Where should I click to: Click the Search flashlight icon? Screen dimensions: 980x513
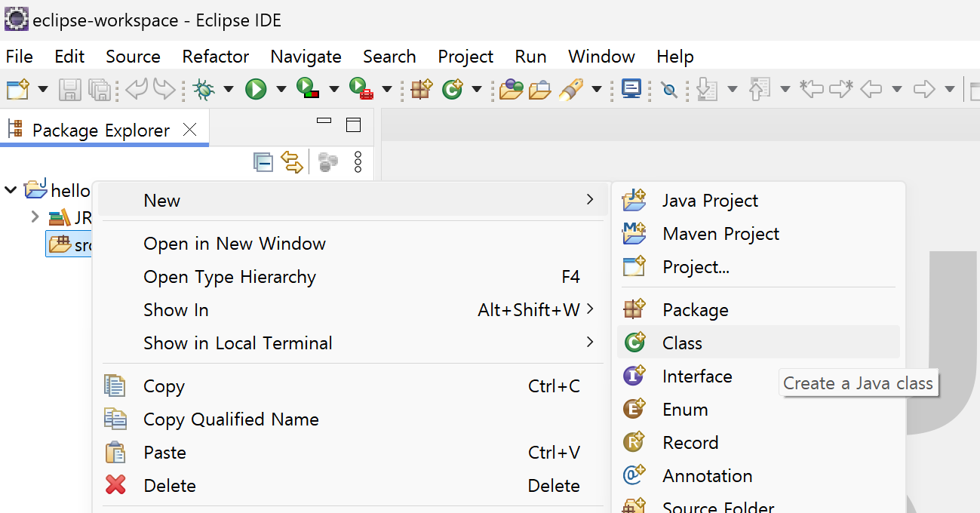pyautogui.click(x=571, y=90)
